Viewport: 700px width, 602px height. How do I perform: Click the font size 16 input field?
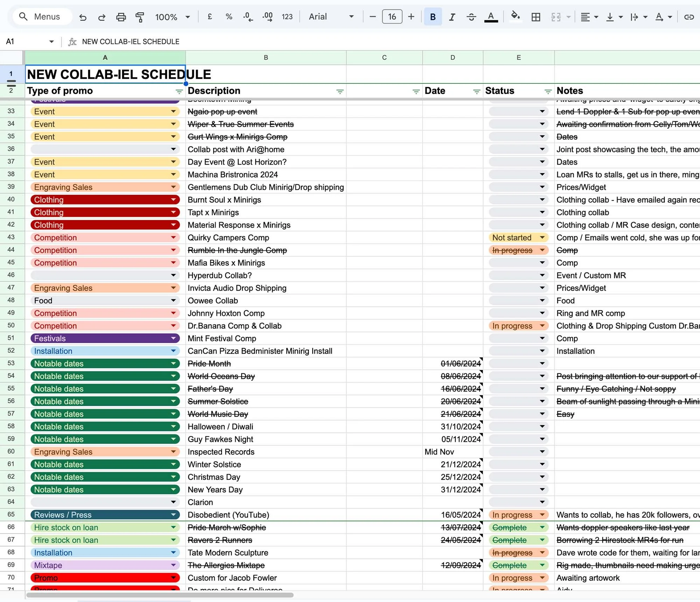[392, 17]
